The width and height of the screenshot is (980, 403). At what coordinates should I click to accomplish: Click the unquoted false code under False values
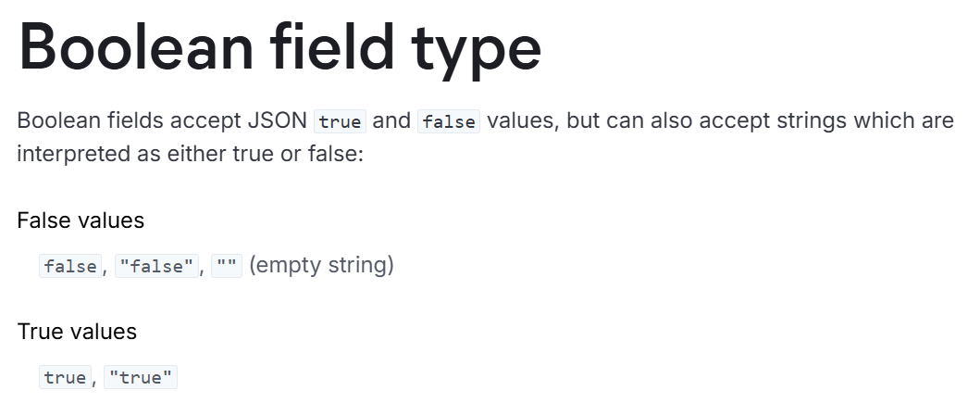pyautogui.click(x=70, y=266)
